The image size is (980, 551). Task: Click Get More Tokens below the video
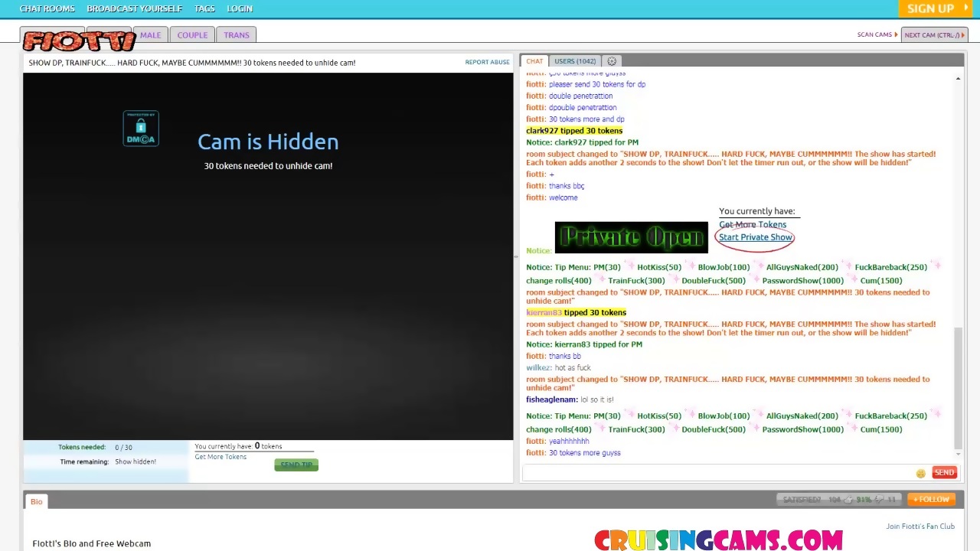point(220,457)
